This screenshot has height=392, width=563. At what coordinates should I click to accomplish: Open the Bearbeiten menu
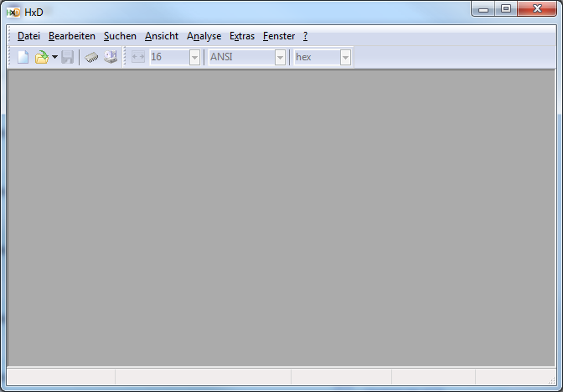72,36
